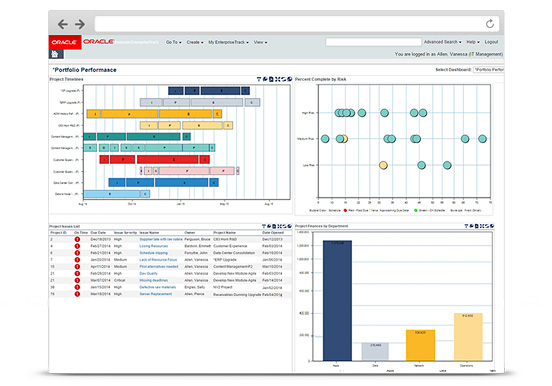
Task: Click the yellow bubble on the Medium Risk row
Action: coord(344,139)
